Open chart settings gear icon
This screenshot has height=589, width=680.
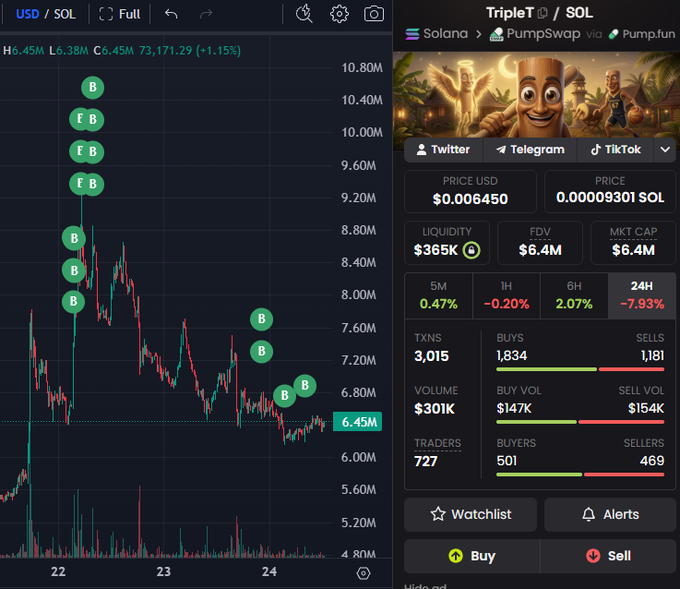click(x=339, y=14)
